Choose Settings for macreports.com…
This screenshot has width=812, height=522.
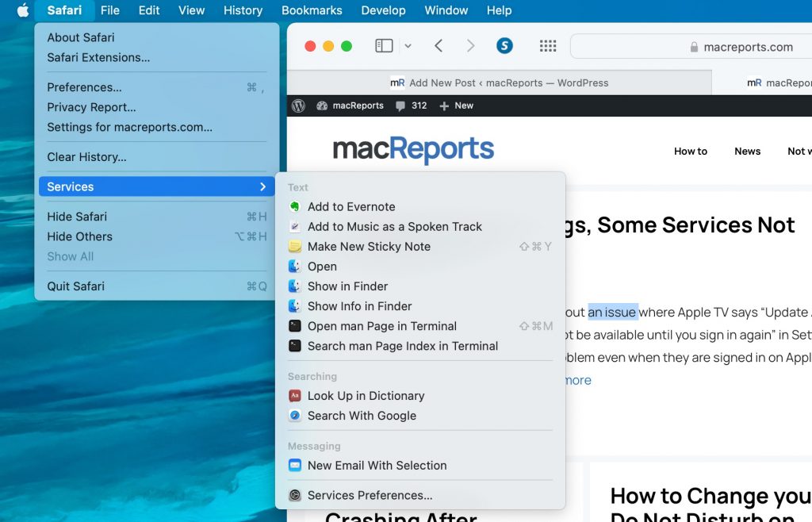point(156,127)
